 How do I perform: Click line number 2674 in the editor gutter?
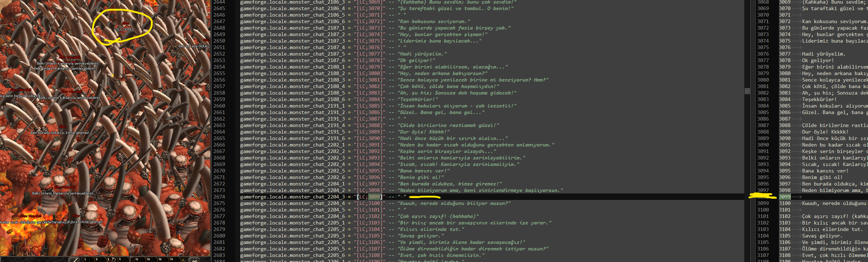click(219, 197)
